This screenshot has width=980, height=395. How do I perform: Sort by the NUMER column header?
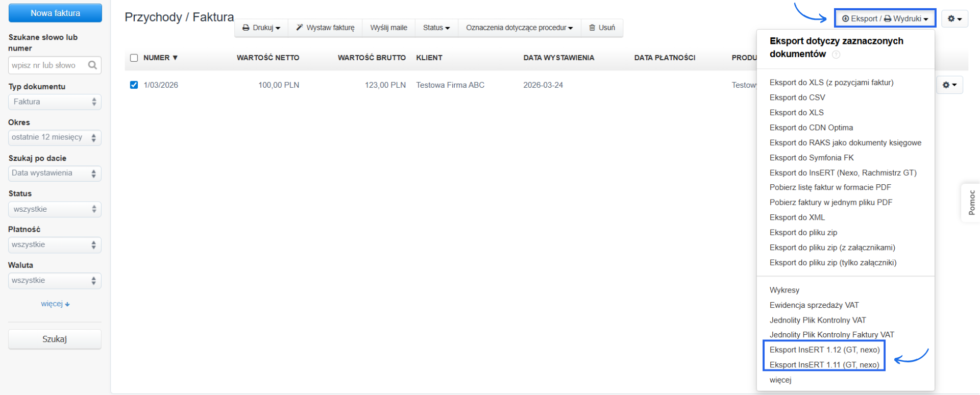pos(160,58)
